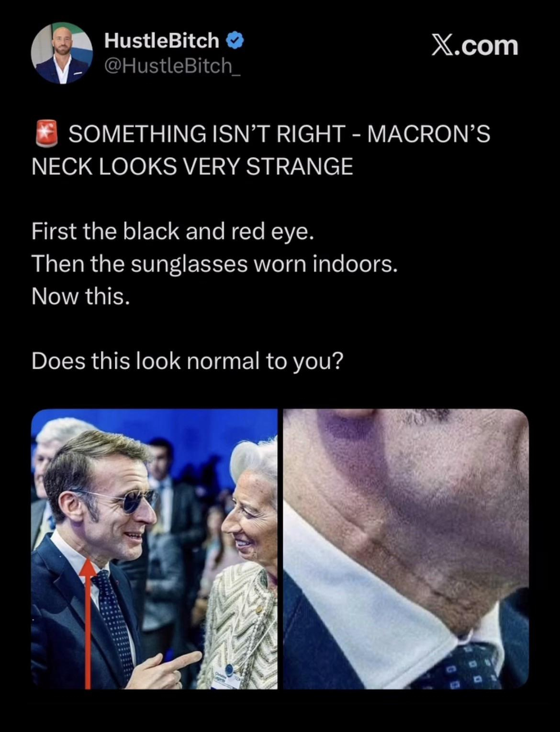560x732 pixels.
Task: Click the X.com logo watermark
Action: click(475, 46)
